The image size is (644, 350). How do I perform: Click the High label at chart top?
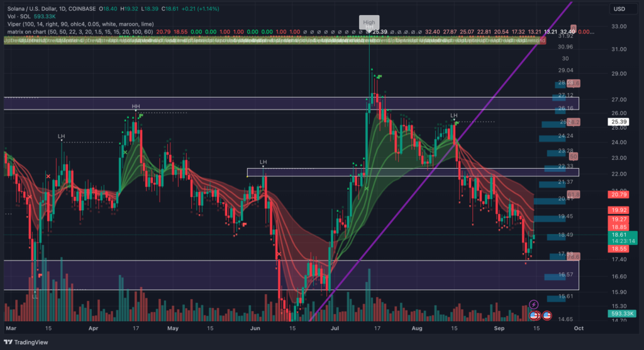pos(369,22)
